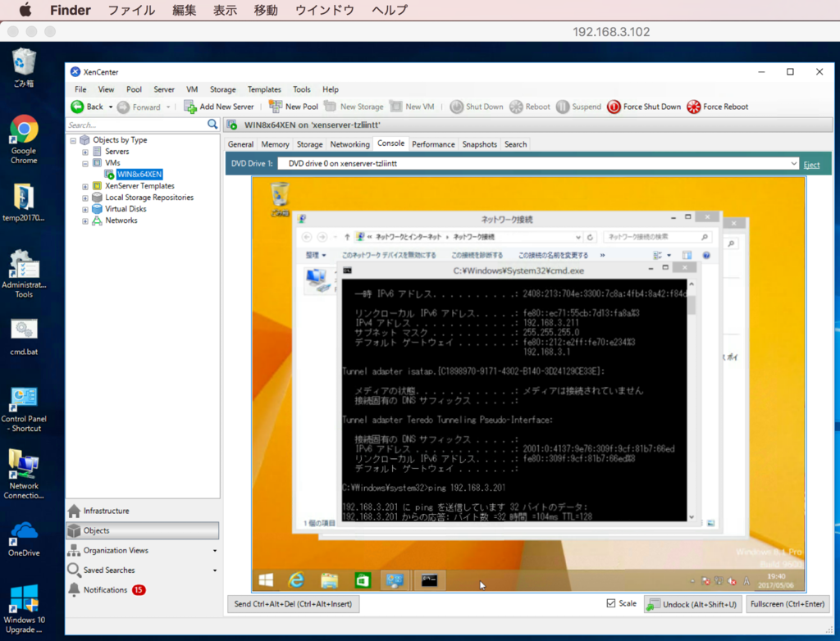The image size is (840, 641).
Task: Open the Pool menu
Action: pyautogui.click(x=134, y=89)
